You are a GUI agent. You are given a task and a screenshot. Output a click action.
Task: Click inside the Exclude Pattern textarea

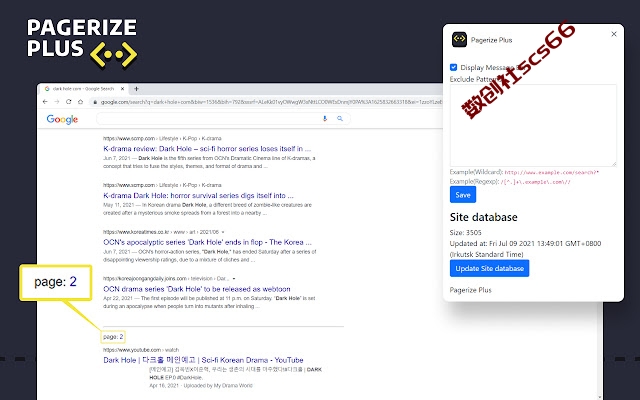(x=533, y=125)
